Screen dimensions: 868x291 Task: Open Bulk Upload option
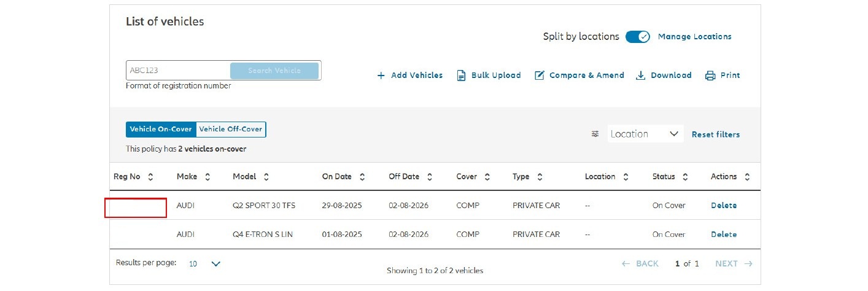coord(489,76)
